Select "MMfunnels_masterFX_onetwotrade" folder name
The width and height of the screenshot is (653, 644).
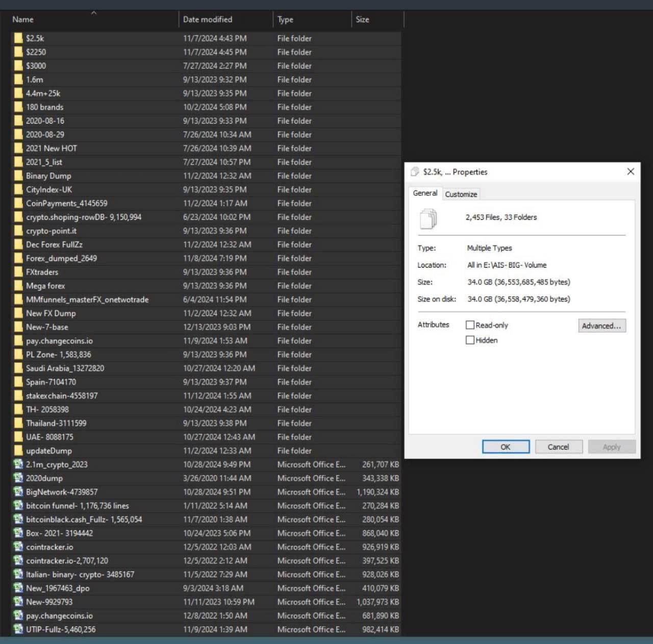point(87,300)
